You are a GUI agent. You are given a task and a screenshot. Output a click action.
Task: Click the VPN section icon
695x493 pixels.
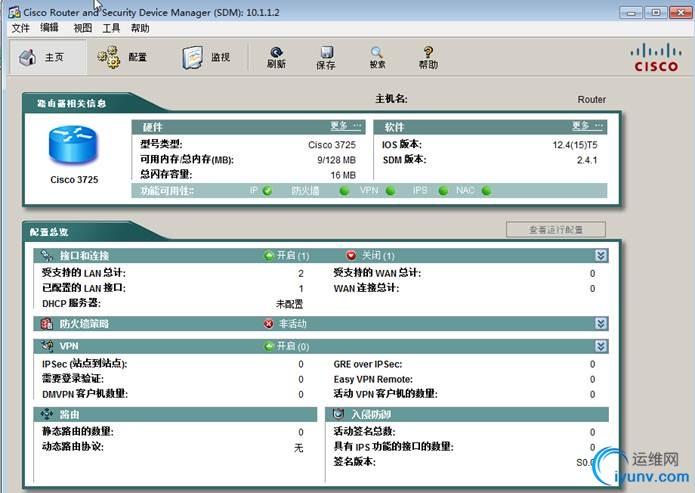47,345
